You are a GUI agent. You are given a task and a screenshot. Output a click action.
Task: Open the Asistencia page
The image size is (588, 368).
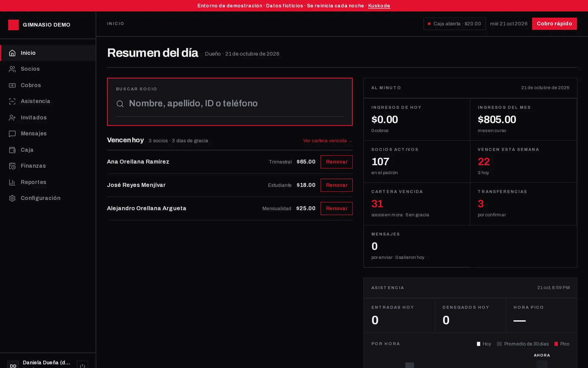coord(48,101)
